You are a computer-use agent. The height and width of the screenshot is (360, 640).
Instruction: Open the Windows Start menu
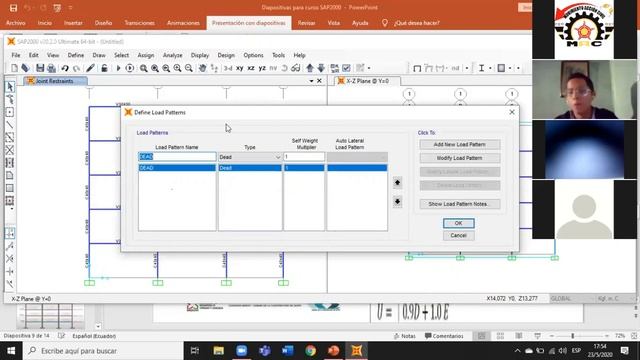pos(11,351)
